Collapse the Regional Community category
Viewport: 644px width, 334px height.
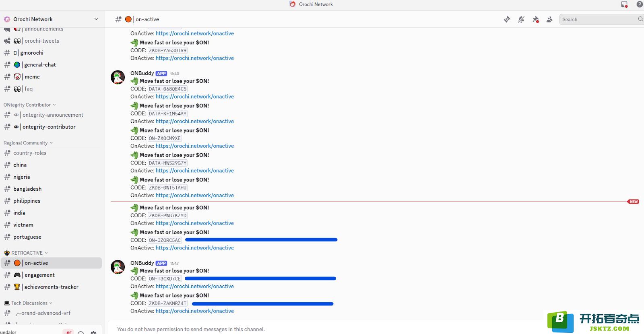point(28,143)
